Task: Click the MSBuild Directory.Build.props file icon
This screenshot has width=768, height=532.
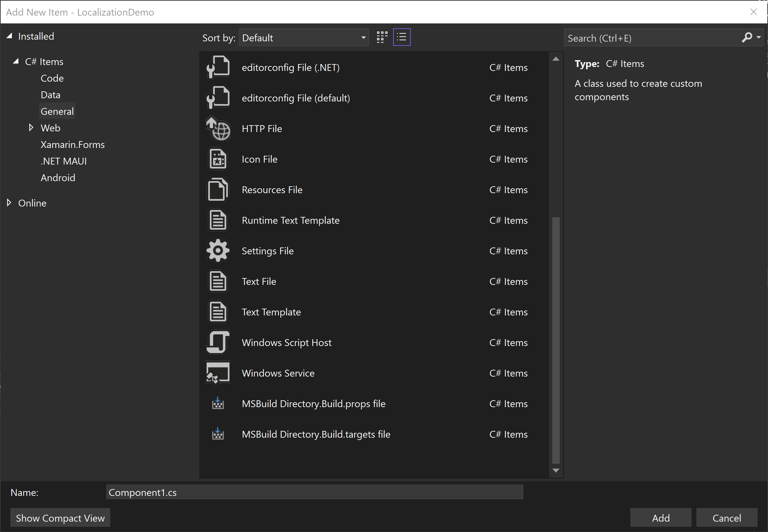Action: tap(218, 403)
